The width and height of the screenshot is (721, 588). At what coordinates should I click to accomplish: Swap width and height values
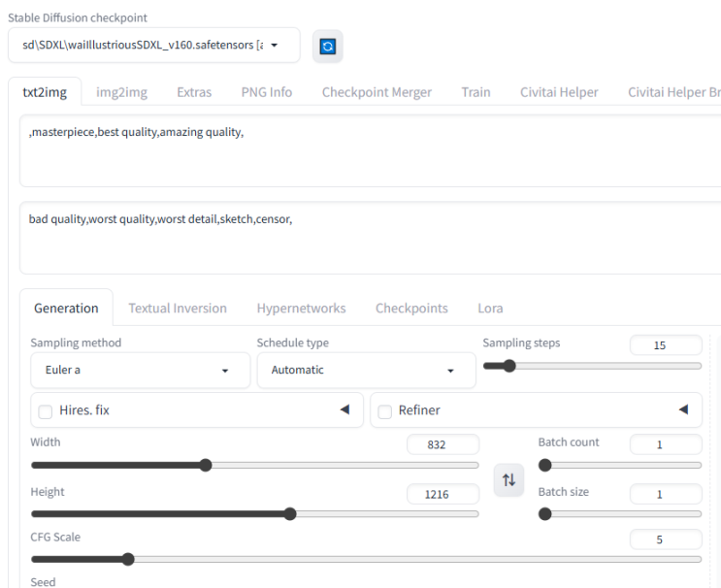(508, 480)
